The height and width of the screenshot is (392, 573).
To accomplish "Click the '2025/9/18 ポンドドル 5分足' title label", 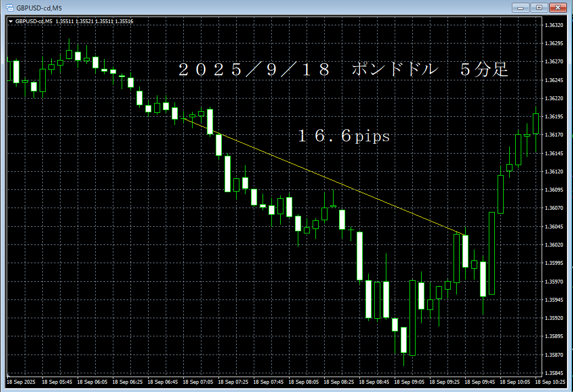I will pos(343,69).
